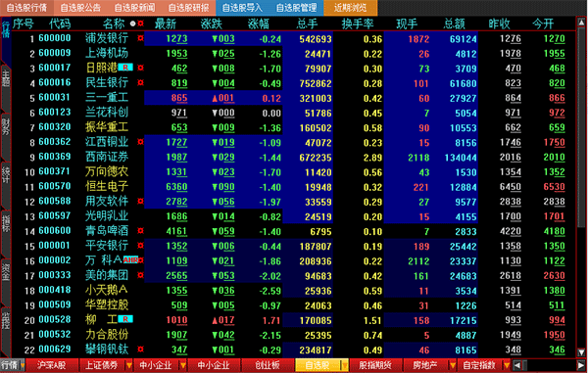
Task: Click the bottom tab strip left scroll arrow
Action: (x=517, y=365)
